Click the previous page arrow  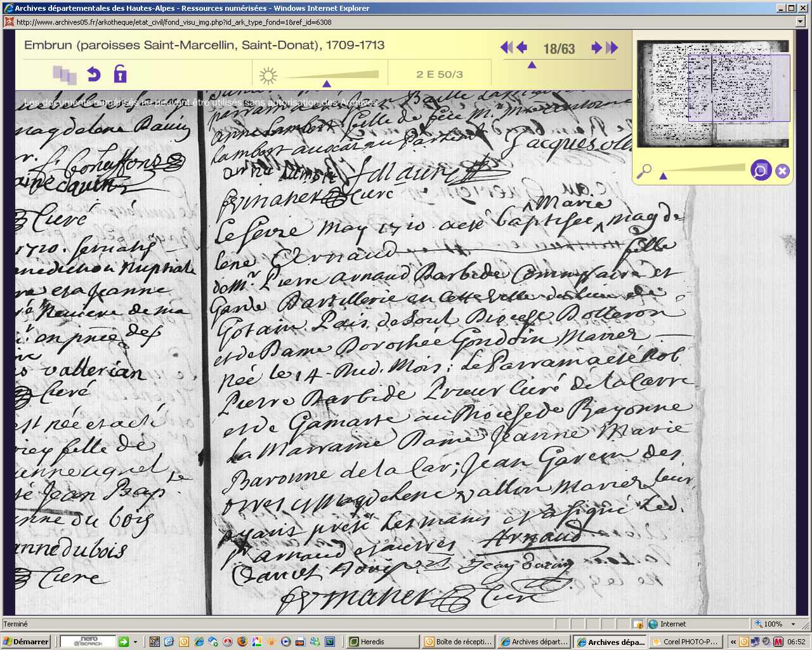pyautogui.click(x=521, y=48)
